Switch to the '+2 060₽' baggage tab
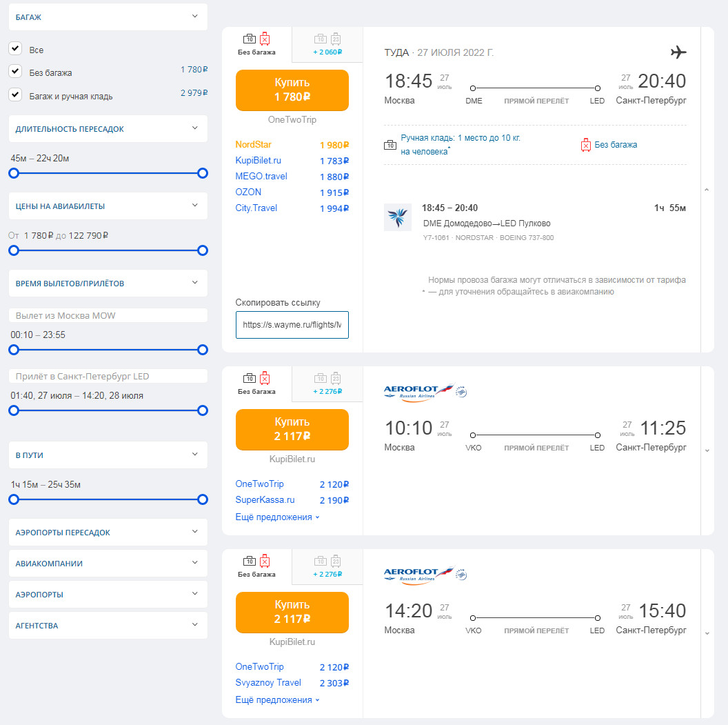The height and width of the screenshot is (725, 728). click(327, 45)
